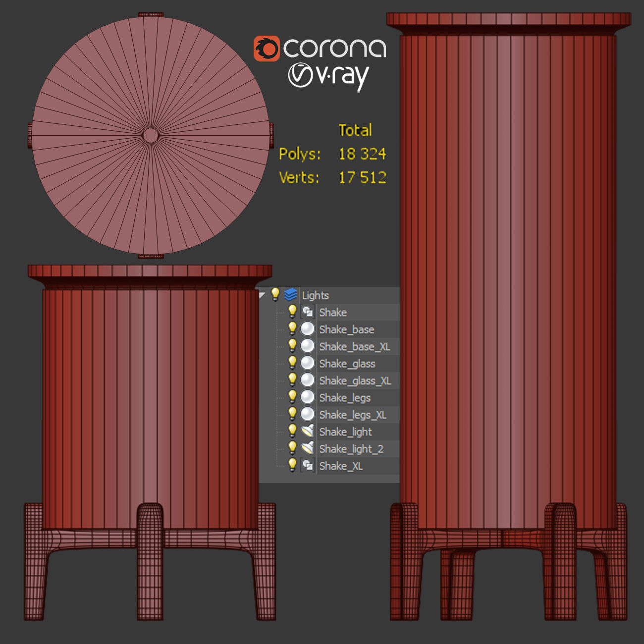Click the geometry icon of Shake_legs
Screen dimensions: 644x644
[308, 397]
